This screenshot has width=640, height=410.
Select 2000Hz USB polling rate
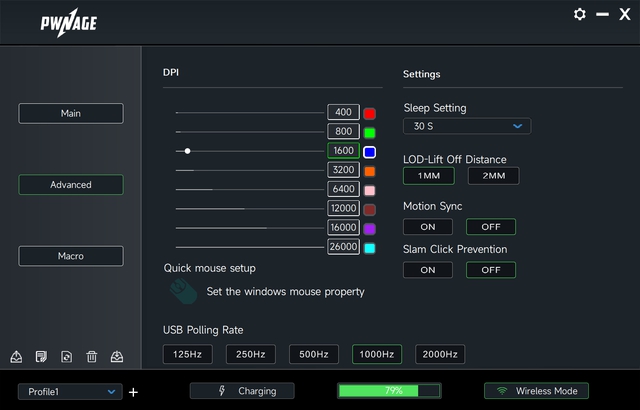point(440,354)
